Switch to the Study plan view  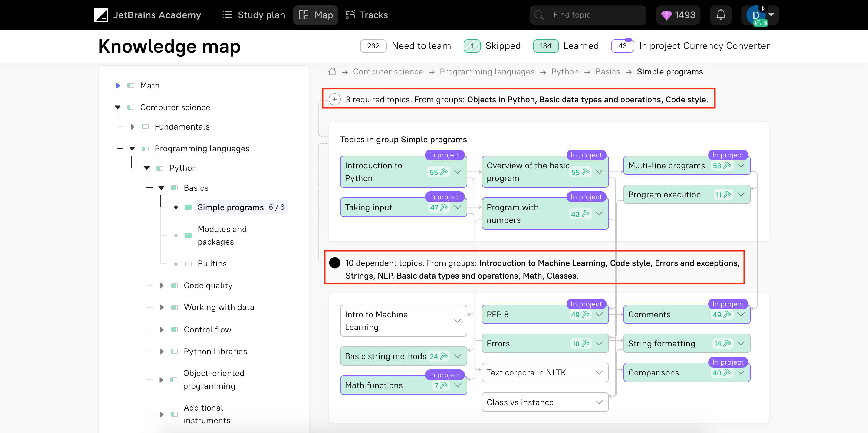pos(253,15)
